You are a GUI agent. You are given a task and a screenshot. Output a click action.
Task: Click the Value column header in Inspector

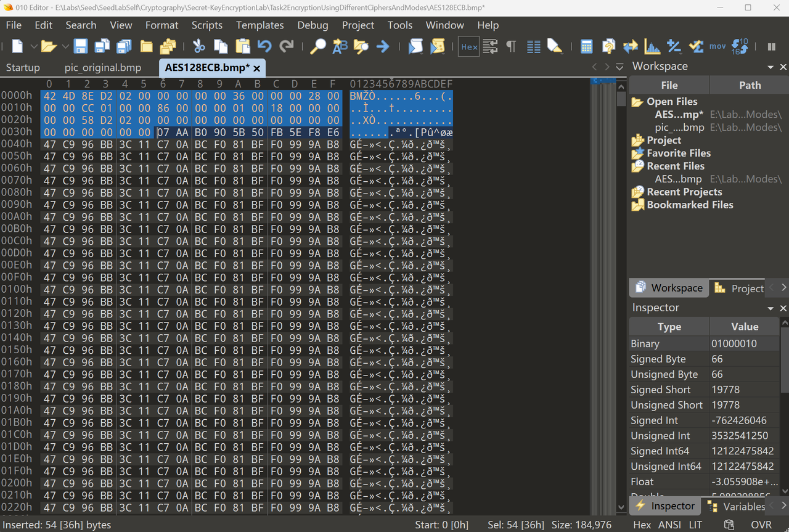[745, 327]
